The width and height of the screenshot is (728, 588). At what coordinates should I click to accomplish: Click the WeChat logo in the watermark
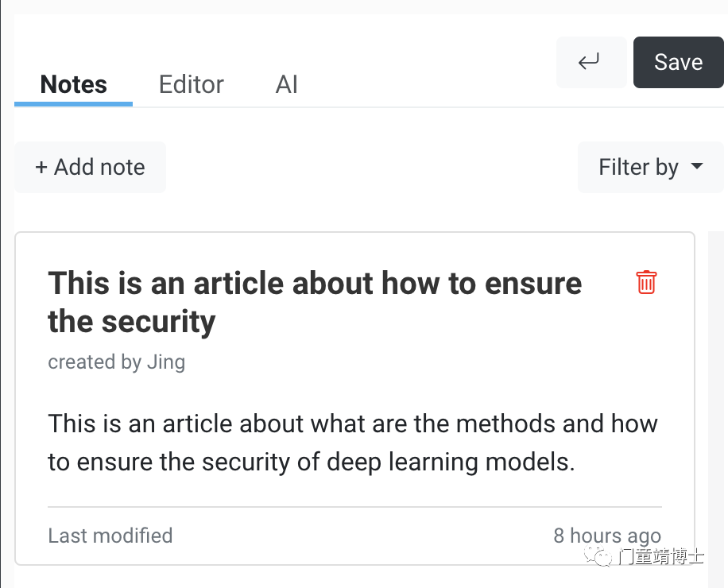coord(598,555)
